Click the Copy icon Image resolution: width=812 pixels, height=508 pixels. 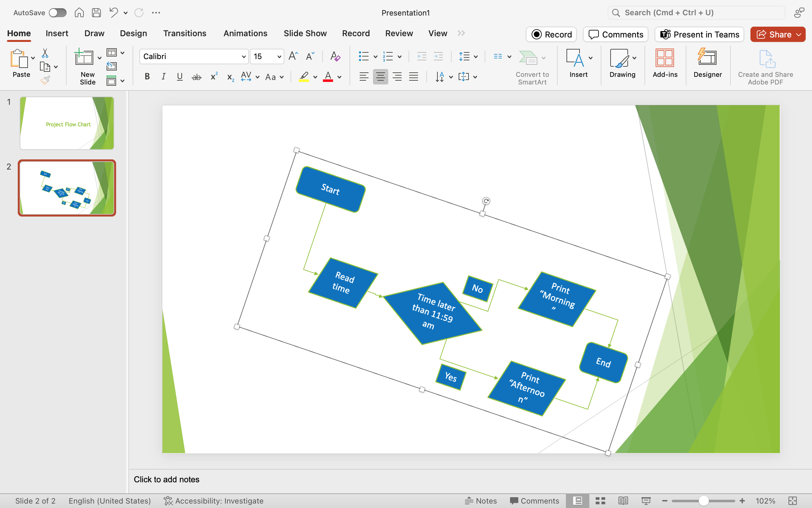[x=45, y=67]
